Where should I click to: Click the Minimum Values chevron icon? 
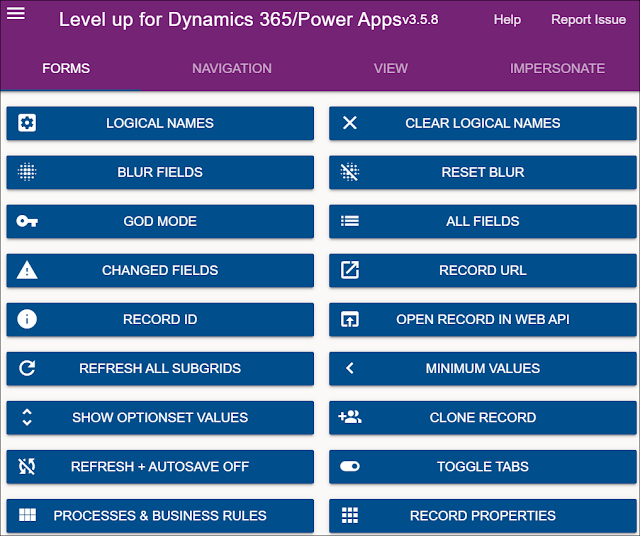(x=350, y=368)
